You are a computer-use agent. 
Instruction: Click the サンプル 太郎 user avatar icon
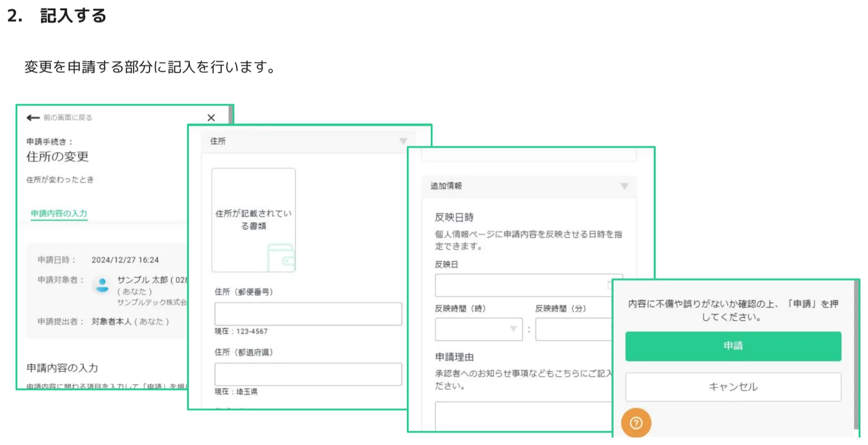tap(102, 285)
